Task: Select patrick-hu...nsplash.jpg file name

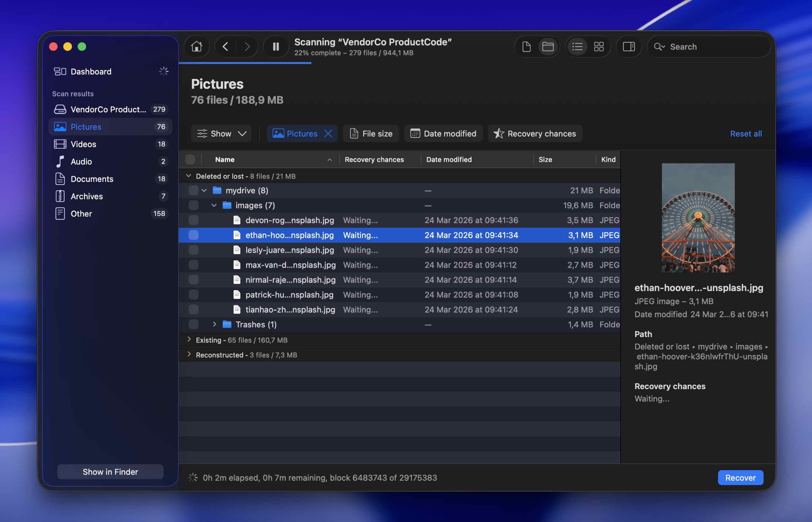Action: point(289,295)
